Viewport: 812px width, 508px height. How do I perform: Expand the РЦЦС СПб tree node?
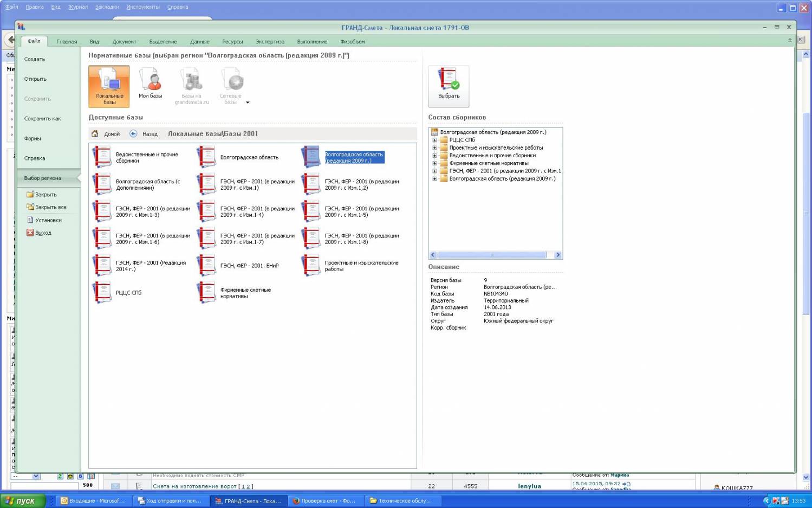click(x=434, y=140)
